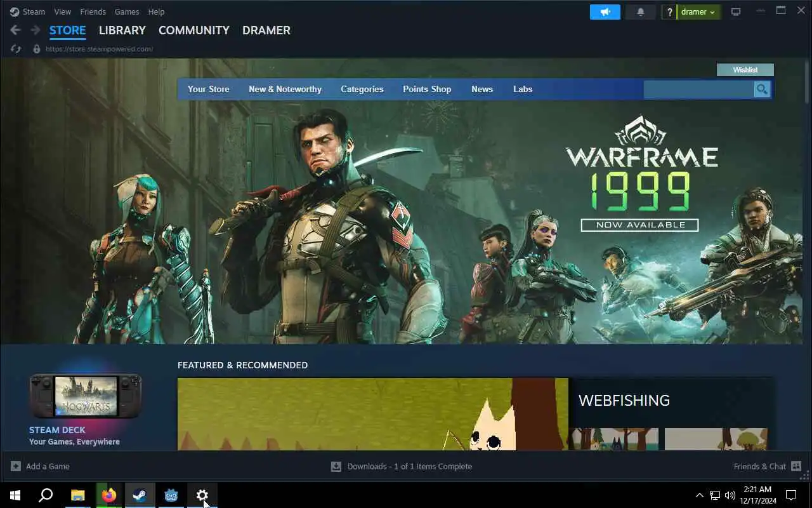
Task: Click the plus icon for Add a Game
Action: tap(16, 466)
